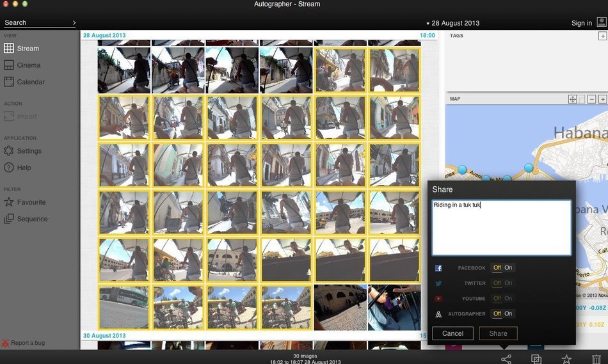
Task: Zoom out the map with minus
Action: click(x=592, y=99)
